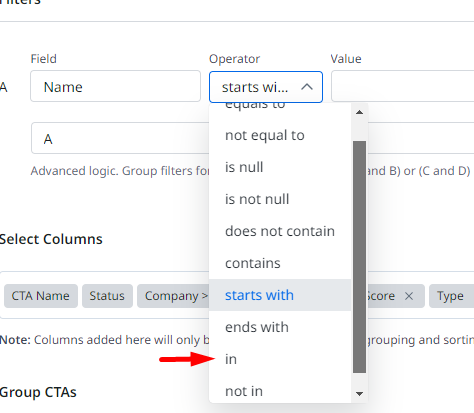The height and width of the screenshot is (413, 474).
Task: Open the Operator 'starts wi...' combo box
Action: (266, 87)
